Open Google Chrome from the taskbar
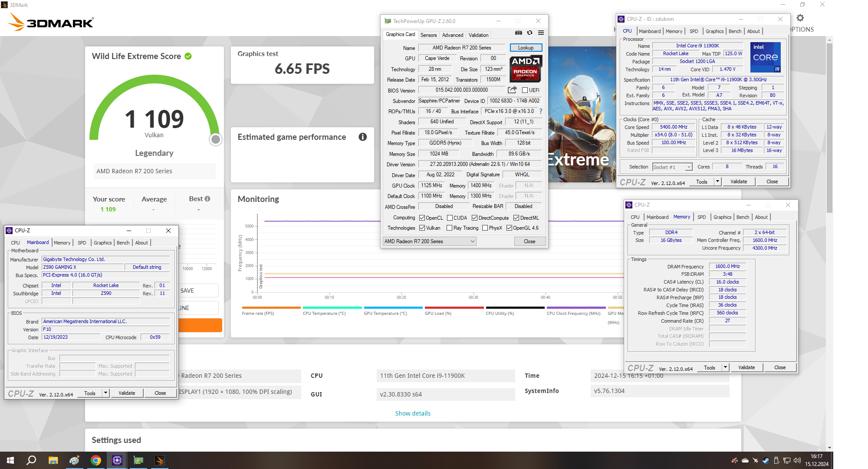Viewport: 868px width, 469px height. (x=96, y=460)
